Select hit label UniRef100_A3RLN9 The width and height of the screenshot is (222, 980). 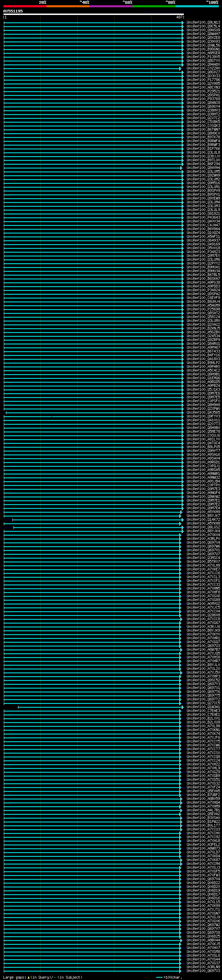(203, 967)
